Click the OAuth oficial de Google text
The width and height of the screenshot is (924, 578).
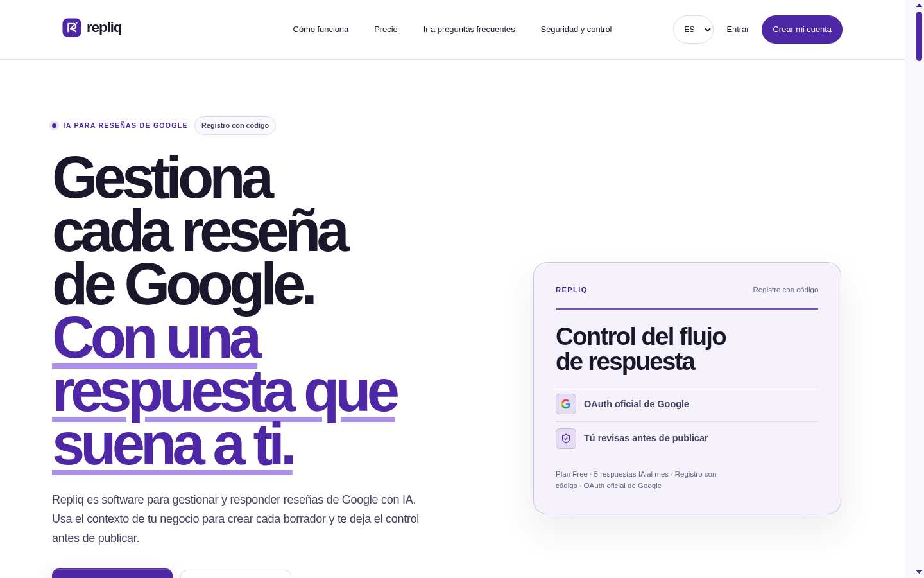coord(637,404)
